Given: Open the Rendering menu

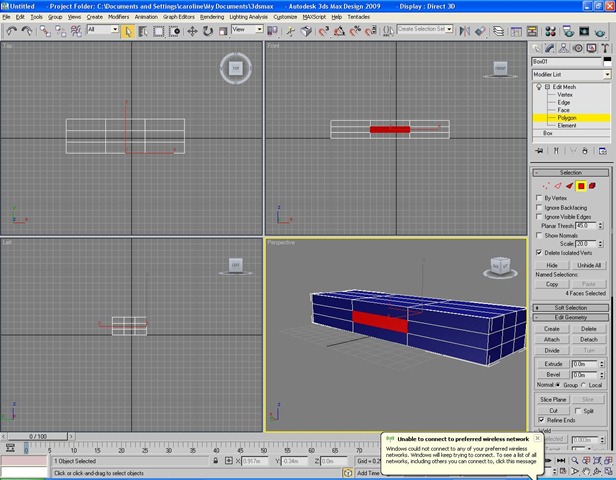Looking at the screenshot, I should coord(212,17).
